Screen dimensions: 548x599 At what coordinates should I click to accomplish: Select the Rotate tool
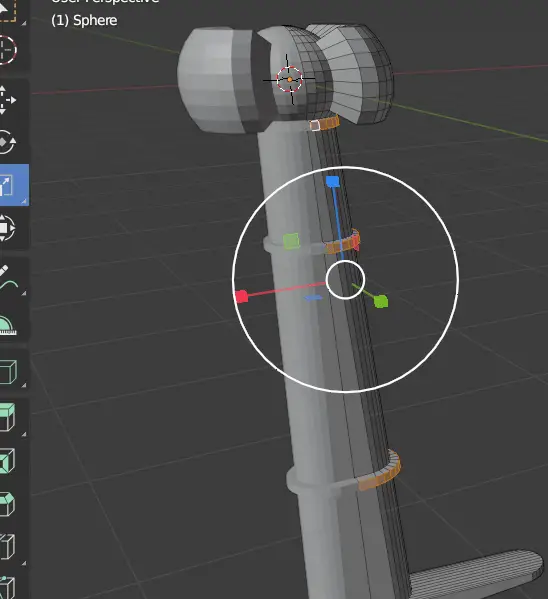click(x=7, y=142)
